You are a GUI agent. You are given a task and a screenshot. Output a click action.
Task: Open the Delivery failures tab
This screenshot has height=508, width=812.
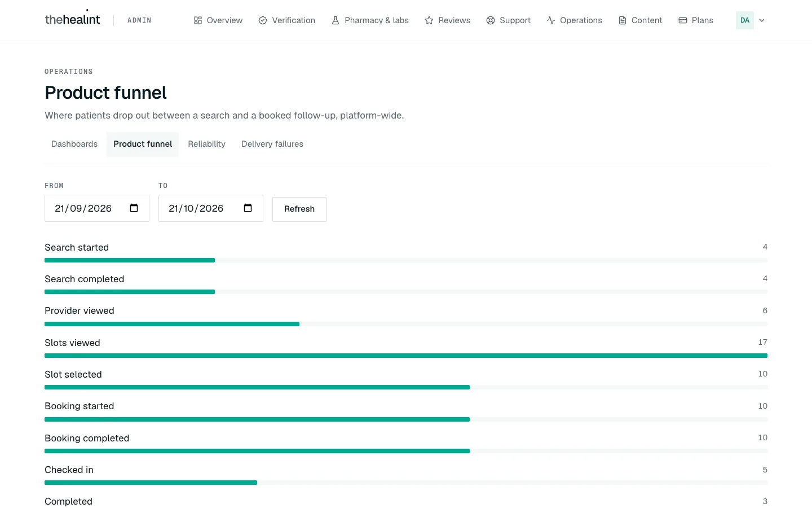[272, 144]
